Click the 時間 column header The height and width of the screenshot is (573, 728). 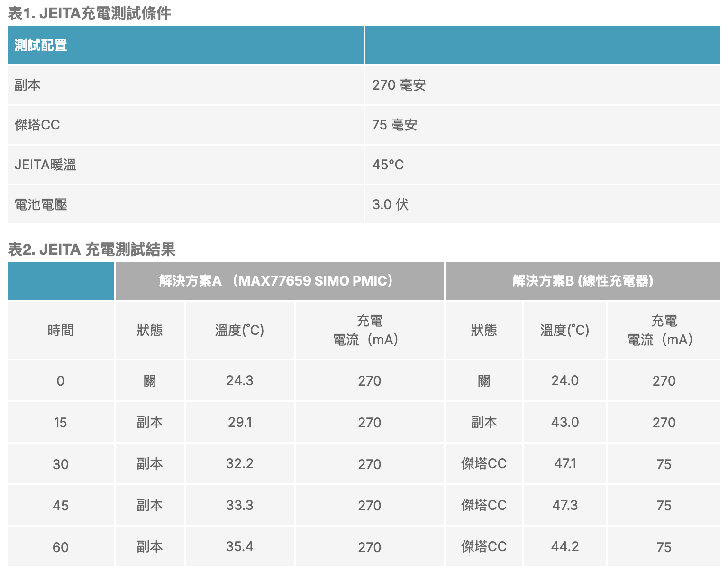click(60, 330)
